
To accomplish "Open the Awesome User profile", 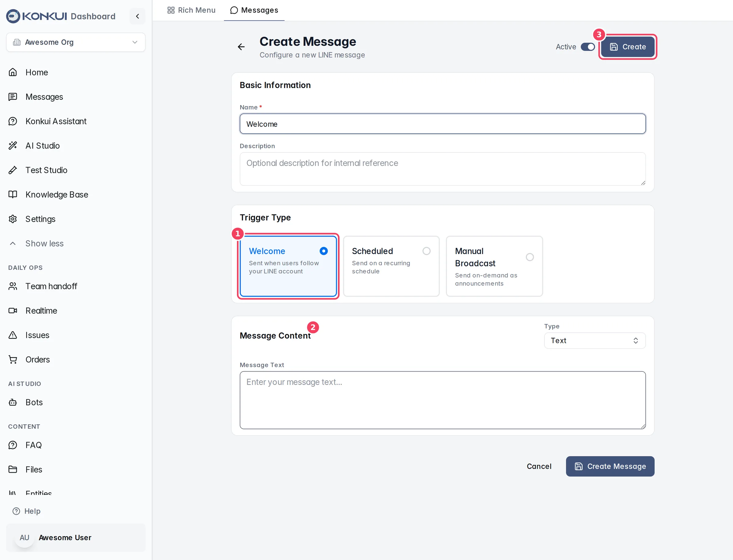I will tap(76, 537).
